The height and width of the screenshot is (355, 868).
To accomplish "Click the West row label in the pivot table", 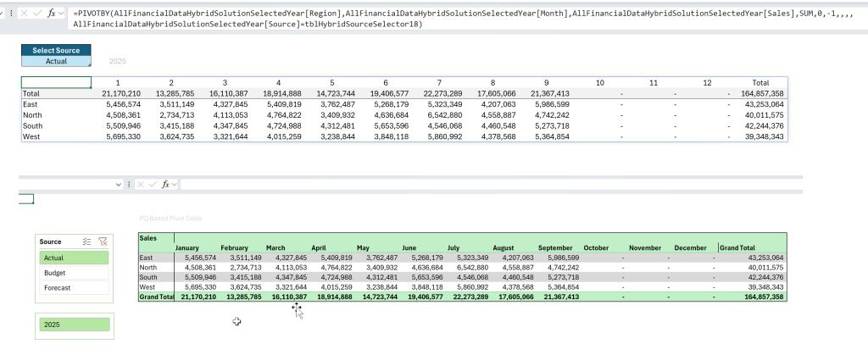I will click(x=147, y=287).
